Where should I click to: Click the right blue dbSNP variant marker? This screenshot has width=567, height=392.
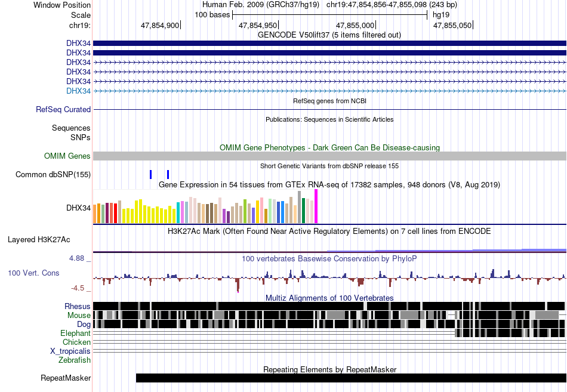click(168, 174)
